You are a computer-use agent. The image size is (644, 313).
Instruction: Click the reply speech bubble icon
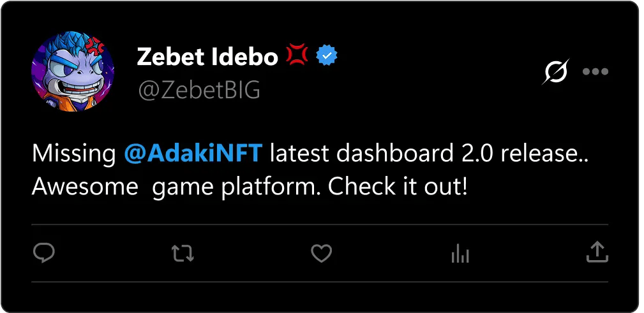43,252
